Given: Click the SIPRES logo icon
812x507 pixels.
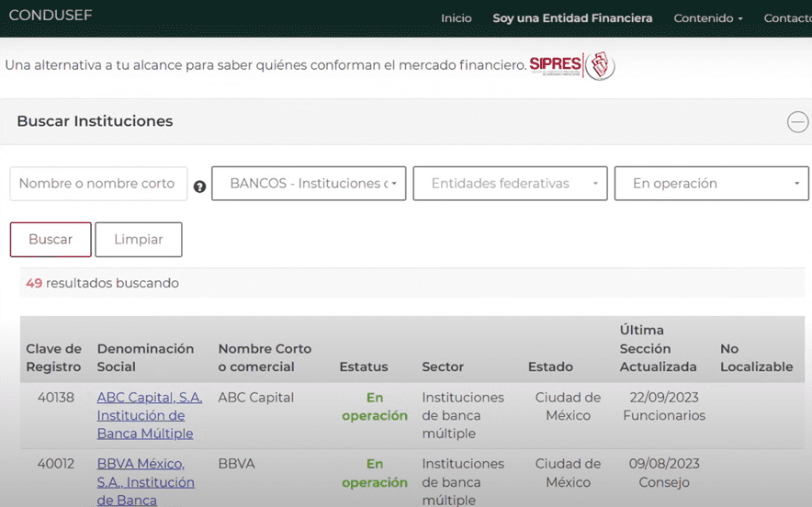Looking at the screenshot, I should tap(571, 65).
